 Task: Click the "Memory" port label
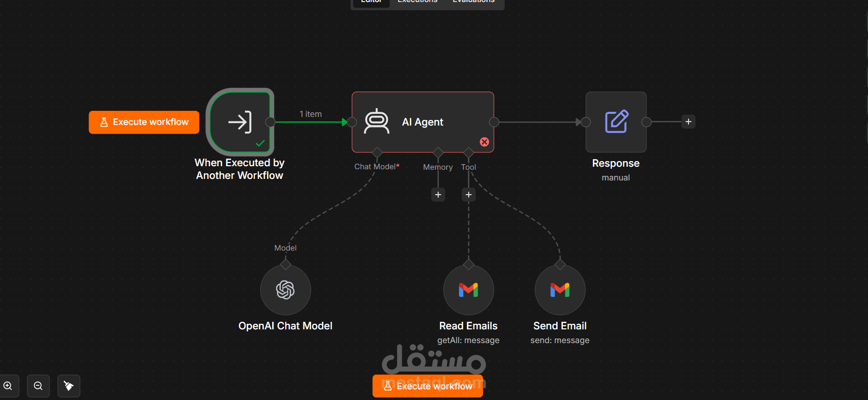(x=438, y=167)
